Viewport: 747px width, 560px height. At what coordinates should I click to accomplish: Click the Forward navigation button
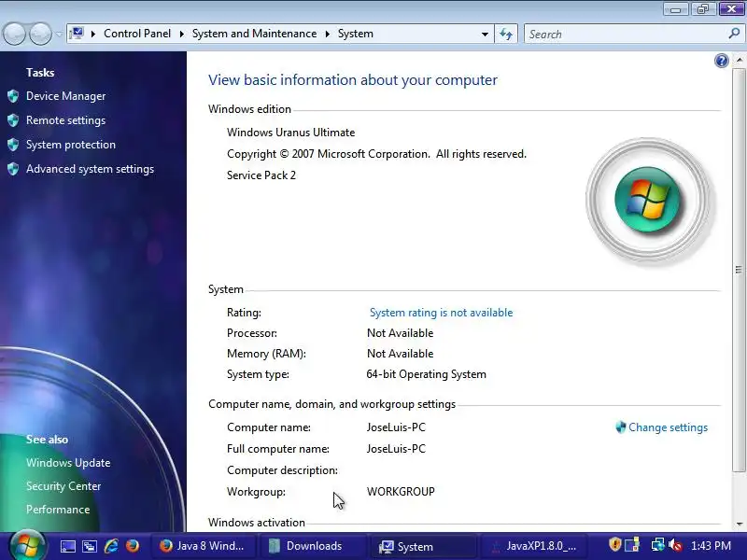pyautogui.click(x=40, y=35)
